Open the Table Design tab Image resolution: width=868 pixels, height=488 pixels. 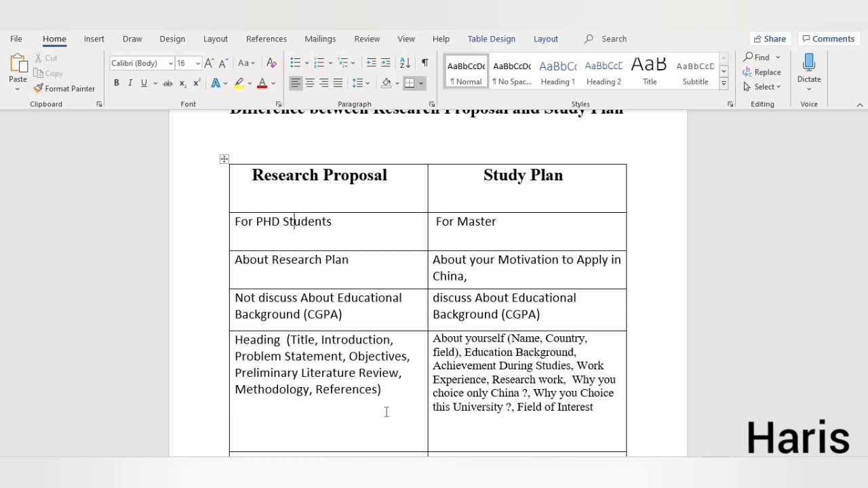click(x=492, y=39)
